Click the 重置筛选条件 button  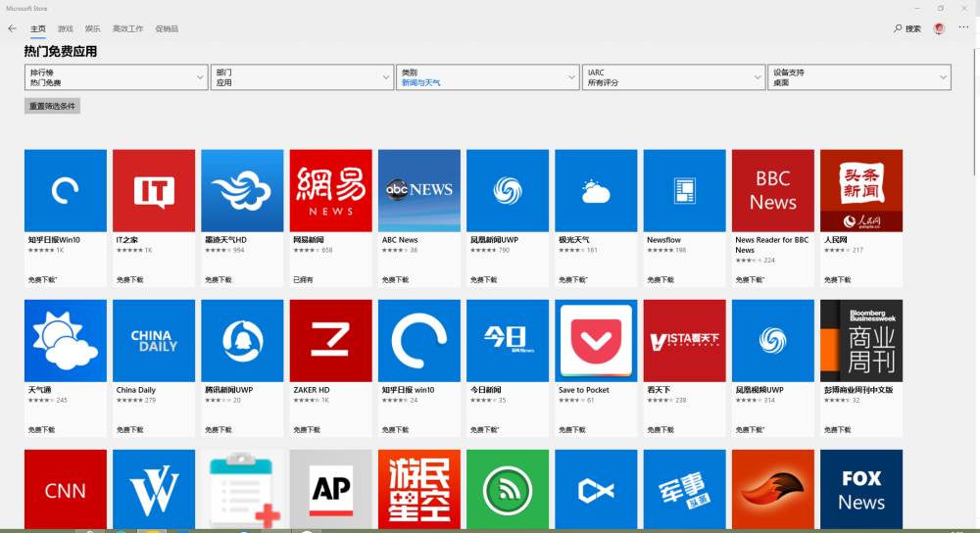coord(53,106)
